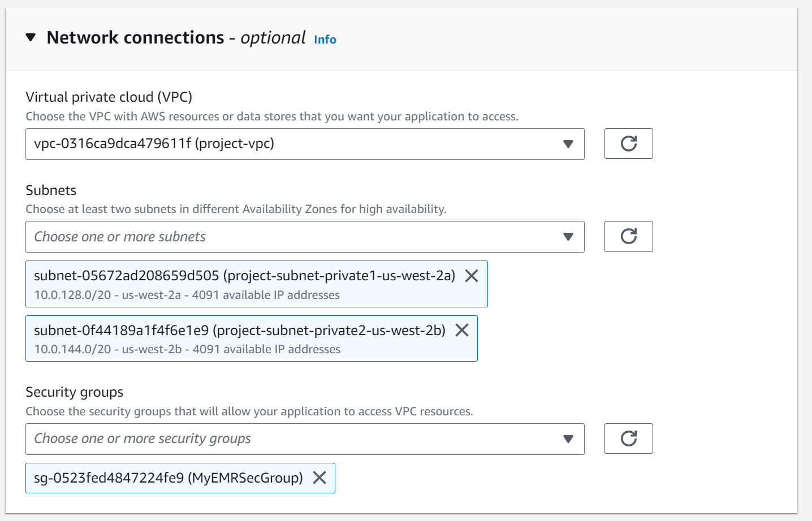Click the VPC dropdown arrow

pyautogui.click(x=568, y=144)
